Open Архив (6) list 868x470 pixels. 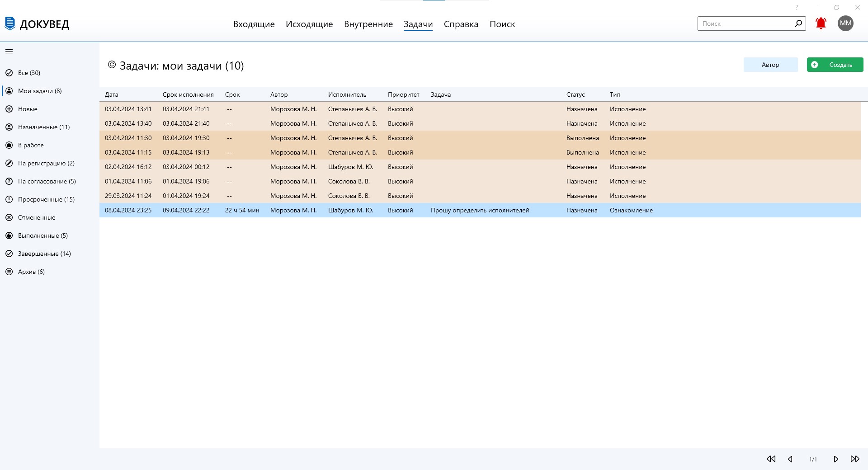tap(31, 272)
